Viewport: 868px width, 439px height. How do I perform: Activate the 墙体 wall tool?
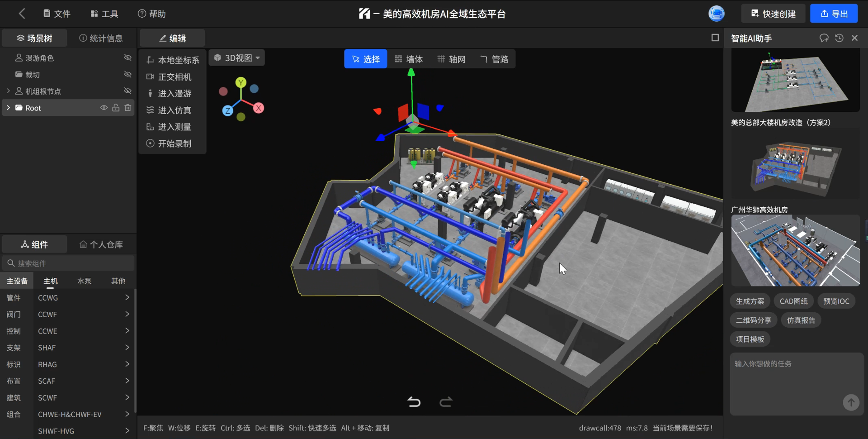pos(409,59)
